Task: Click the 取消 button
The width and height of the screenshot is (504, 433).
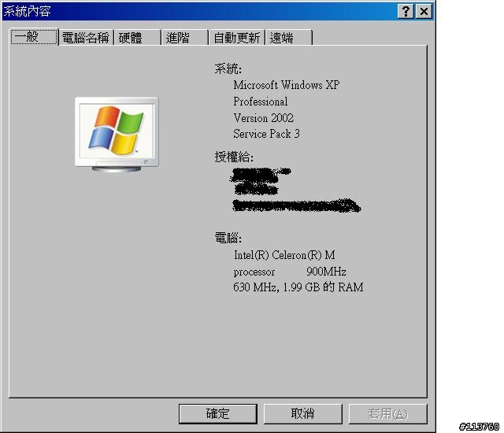Action: tap(302, 414)
